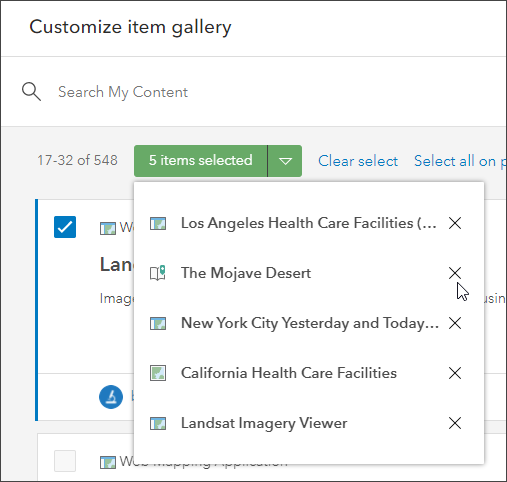507x482 pixels.
Task: Click the blue microscope badge icon
Action: pos(111,397)
